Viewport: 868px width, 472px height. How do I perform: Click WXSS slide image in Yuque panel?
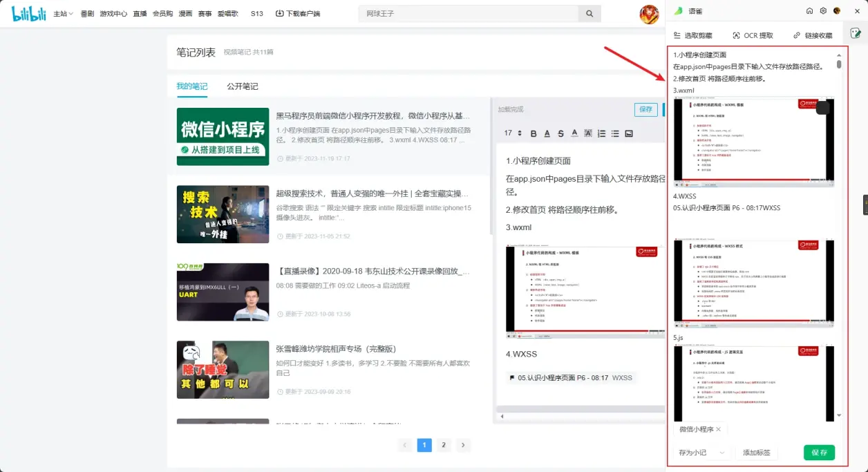754,284
